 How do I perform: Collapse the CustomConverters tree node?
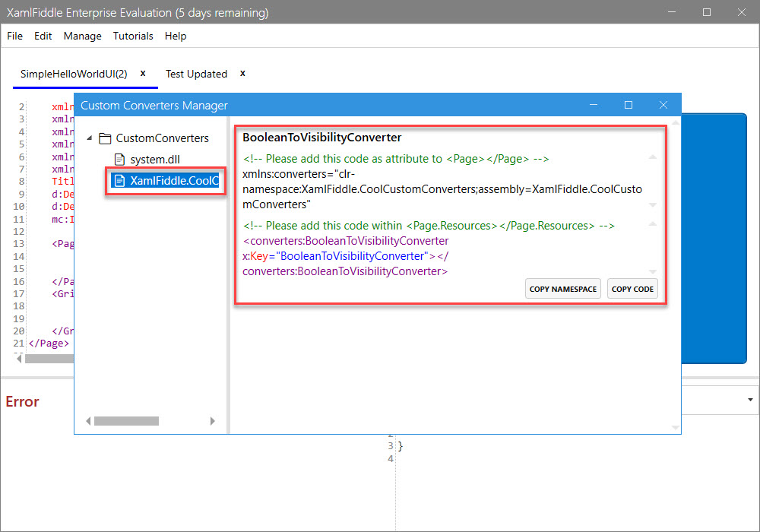[x=90, y=138]
